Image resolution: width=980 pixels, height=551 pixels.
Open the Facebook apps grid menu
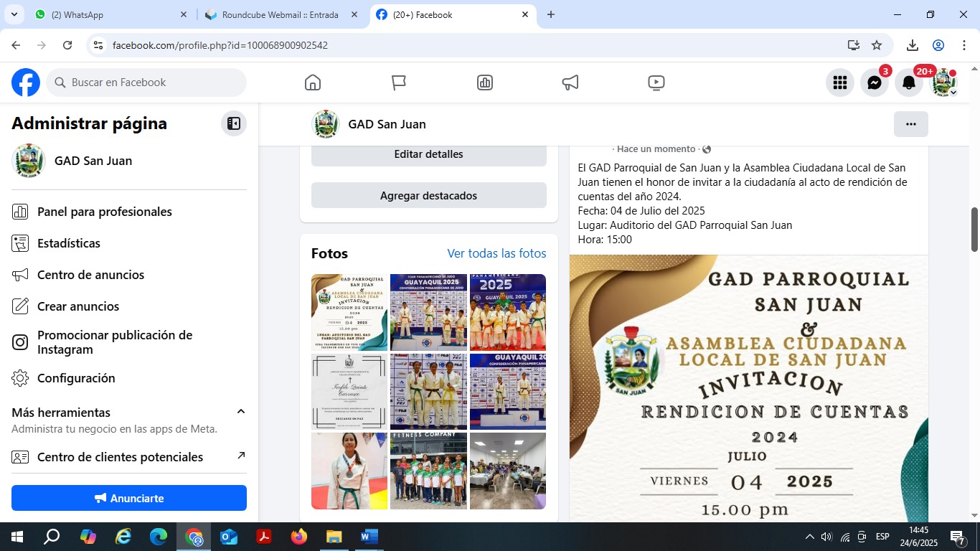point(839,83)
